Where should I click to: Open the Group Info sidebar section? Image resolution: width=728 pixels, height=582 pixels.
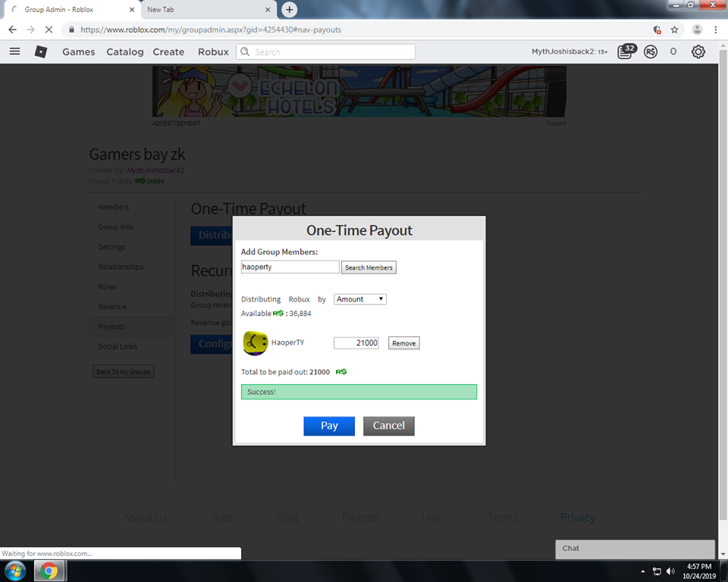click(x=115, y=227)
